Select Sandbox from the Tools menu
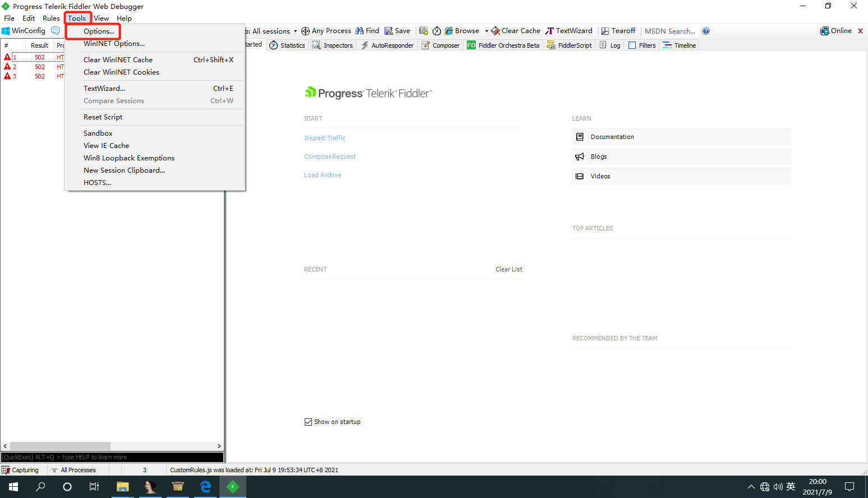Image resolution: width=868 pixels, height=498 pixels. point(155,133)
